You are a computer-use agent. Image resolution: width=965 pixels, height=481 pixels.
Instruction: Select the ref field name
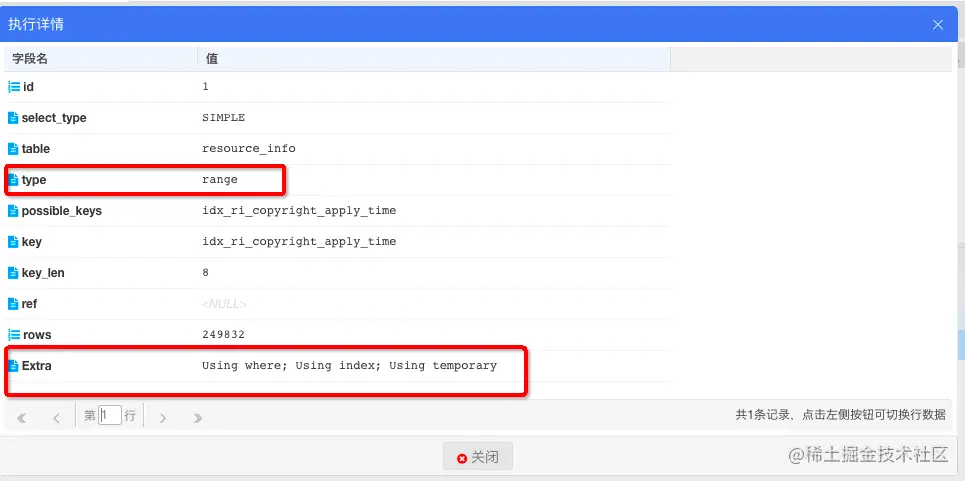click(x=29, y=304)
